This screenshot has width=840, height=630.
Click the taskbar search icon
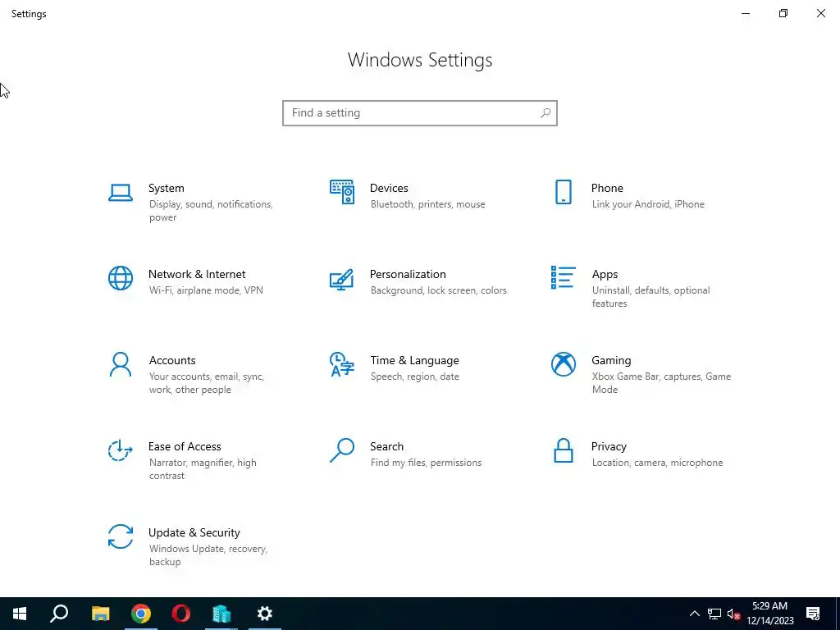pyautogui.click(x=59, y=614)
